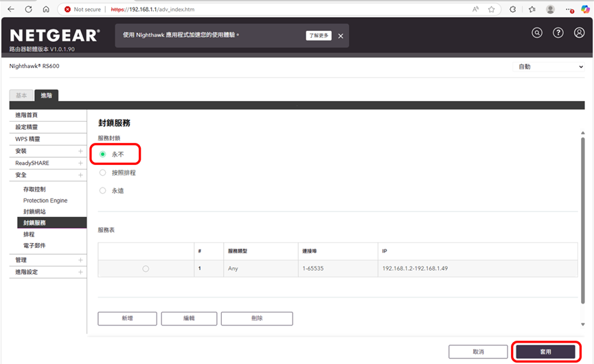Open browser settings and more menu
This screenshot has width=594, height=364.
569,9
